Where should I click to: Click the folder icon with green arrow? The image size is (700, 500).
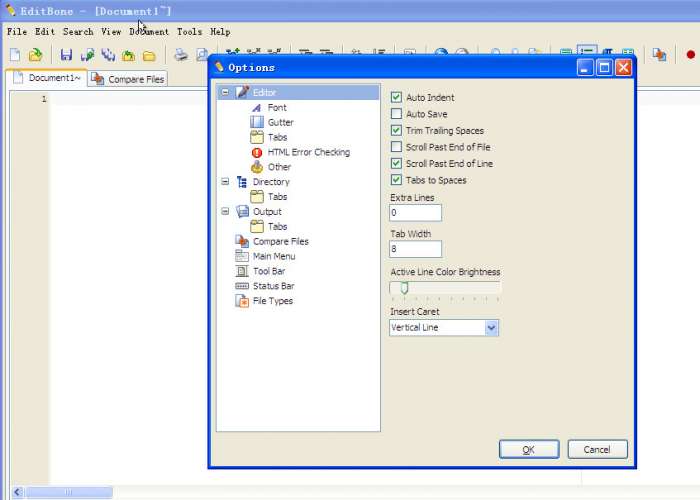click(x=129, y=55)
